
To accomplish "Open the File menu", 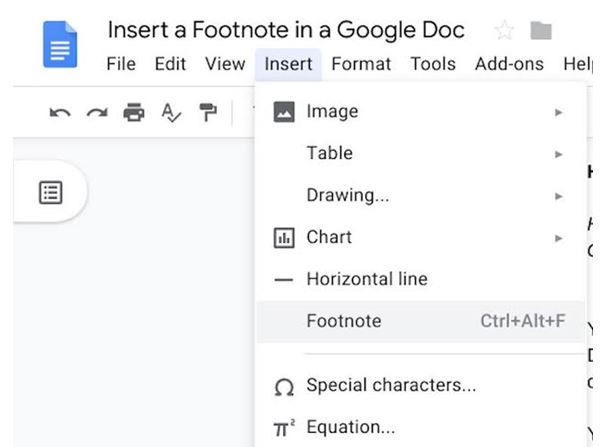I will 120,64.
